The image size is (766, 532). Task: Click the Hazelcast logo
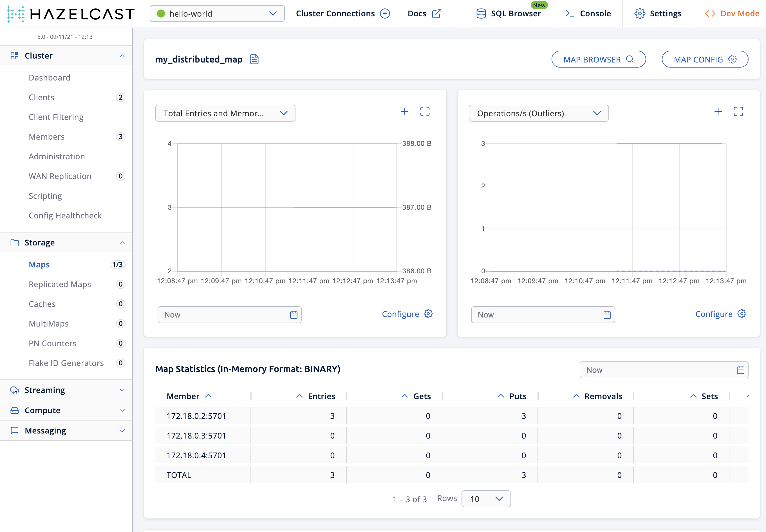71,14
